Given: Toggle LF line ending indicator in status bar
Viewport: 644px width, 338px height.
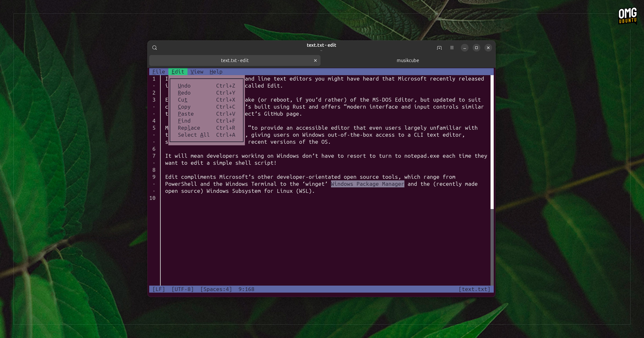Looking at the screenshot, I should (159, 289).
